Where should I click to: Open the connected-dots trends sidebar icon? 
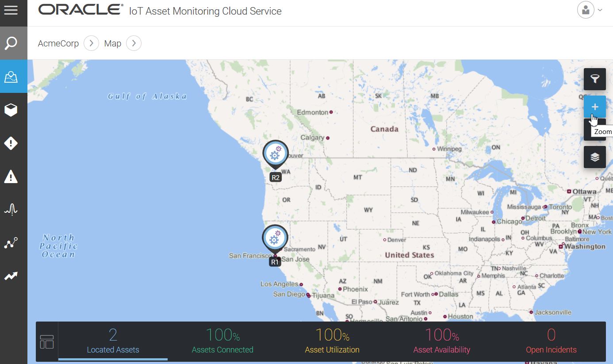point(11,243)
